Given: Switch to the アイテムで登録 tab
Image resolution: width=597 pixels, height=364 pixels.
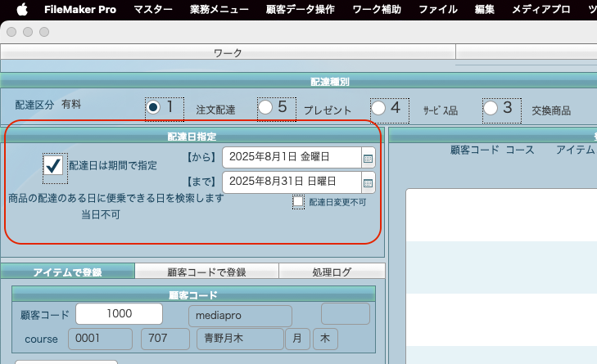Looking at the screenshot, I should coord(68,272).
